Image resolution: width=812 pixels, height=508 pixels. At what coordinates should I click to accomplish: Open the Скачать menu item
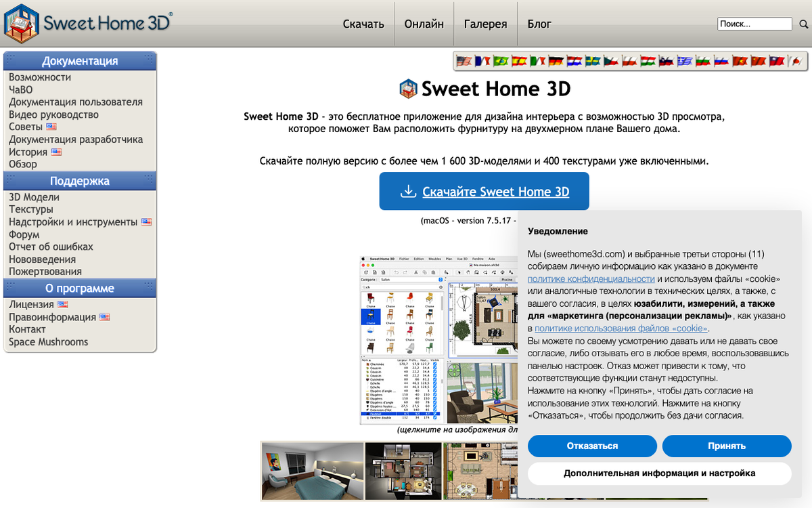pos(363,24)
